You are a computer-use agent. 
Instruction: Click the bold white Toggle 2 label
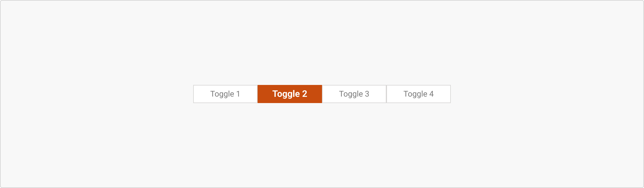tap(290, 94)
